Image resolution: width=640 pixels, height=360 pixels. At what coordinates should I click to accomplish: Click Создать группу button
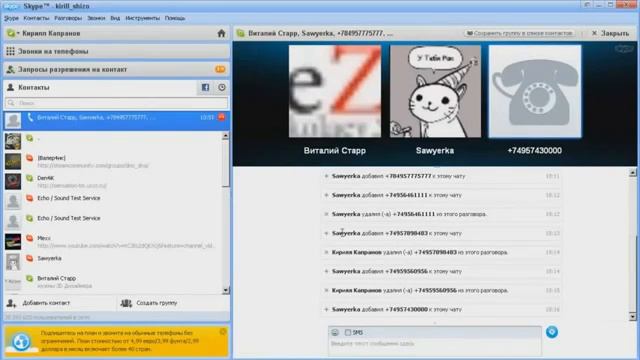(173, 303)
